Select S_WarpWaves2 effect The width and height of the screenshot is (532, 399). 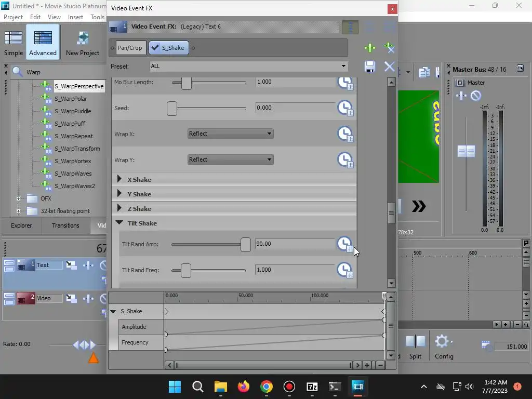click(75, 186)
